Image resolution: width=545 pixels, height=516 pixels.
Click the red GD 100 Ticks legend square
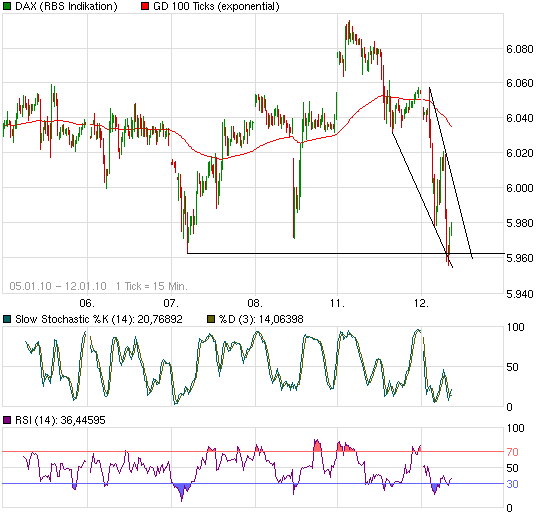[x=145, y=6]
